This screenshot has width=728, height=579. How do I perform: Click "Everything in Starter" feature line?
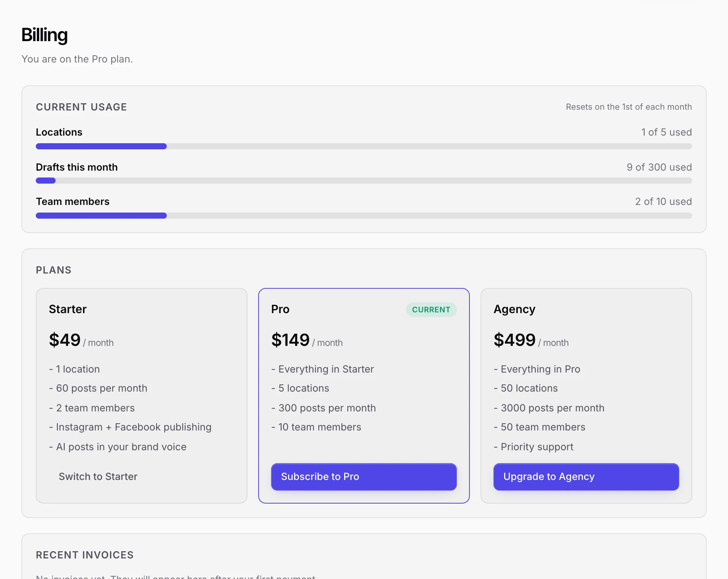click(x=323, y=369)
